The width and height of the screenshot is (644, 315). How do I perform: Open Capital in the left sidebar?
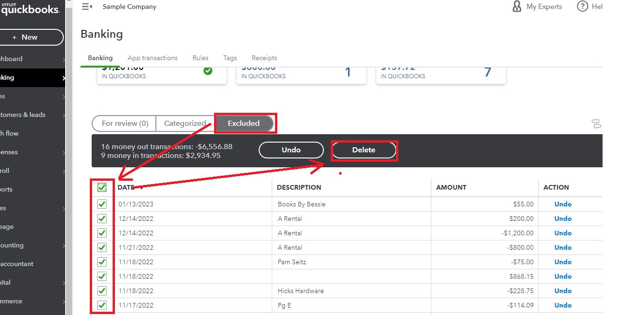coord(33,283)
